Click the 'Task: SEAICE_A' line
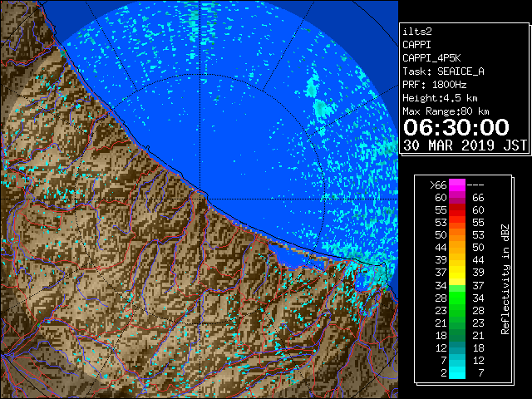Viewport: 532px width, 399px height. (x=443, y=71)
